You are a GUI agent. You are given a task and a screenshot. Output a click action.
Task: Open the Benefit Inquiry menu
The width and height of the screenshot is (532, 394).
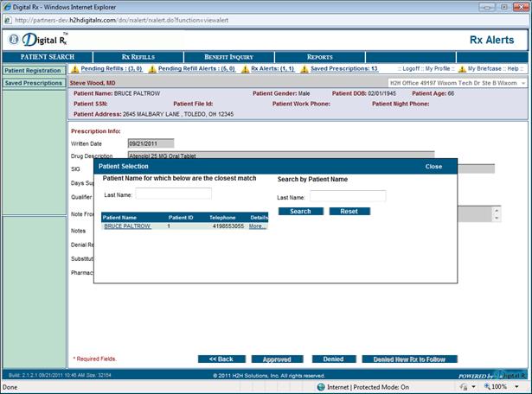point(227,57)
